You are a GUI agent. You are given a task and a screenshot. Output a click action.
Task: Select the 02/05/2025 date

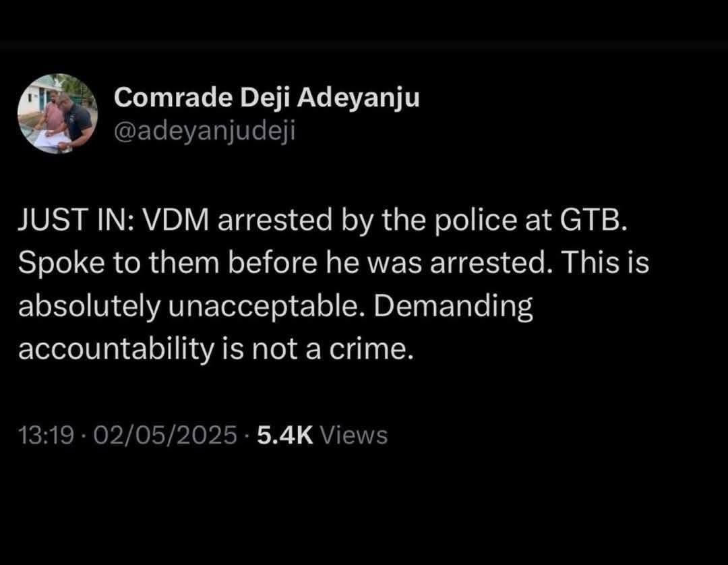pyautogui.click(x=165, y=435)
